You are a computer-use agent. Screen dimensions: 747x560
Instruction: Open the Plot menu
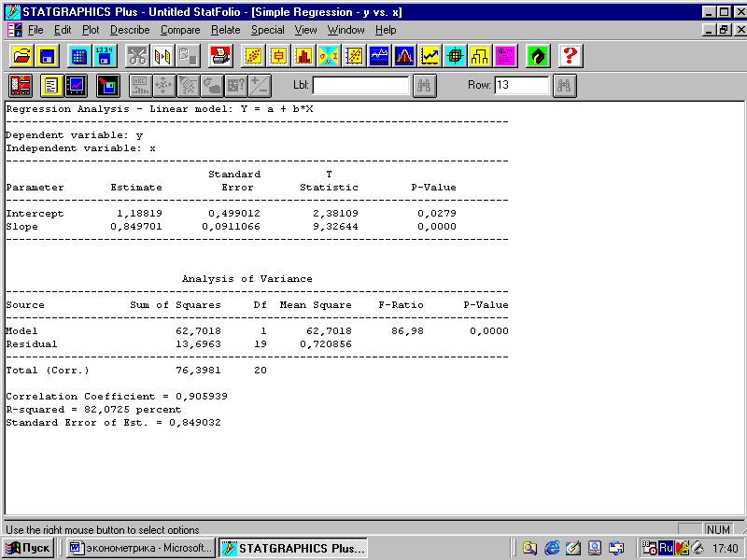(x=91, y=30)
